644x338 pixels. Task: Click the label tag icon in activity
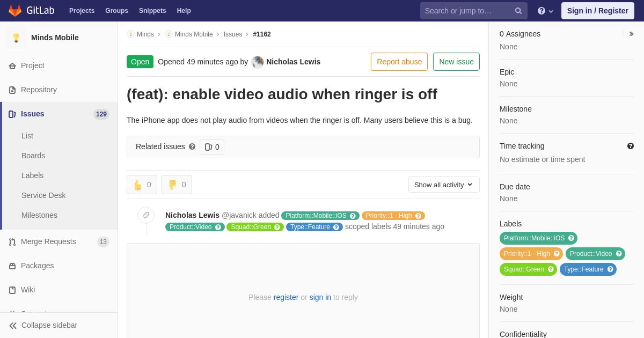[146, 215]
